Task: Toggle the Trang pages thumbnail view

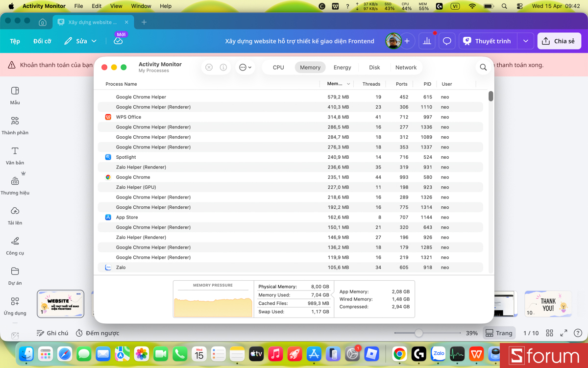Action: 499,333
